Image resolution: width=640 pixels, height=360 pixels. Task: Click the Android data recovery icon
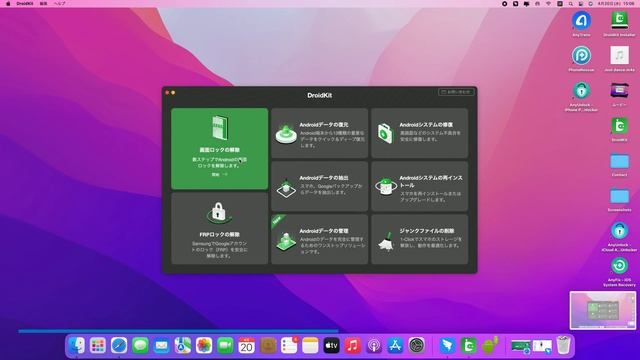tap(286, 134)
